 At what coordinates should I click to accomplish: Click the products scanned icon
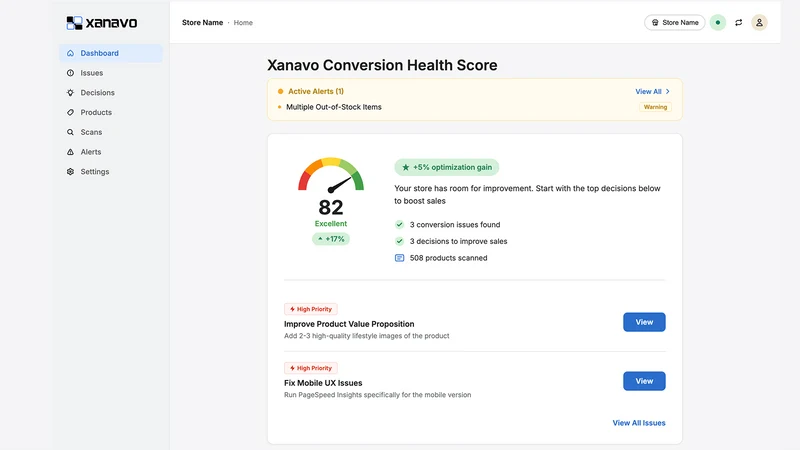click(399, 258)
